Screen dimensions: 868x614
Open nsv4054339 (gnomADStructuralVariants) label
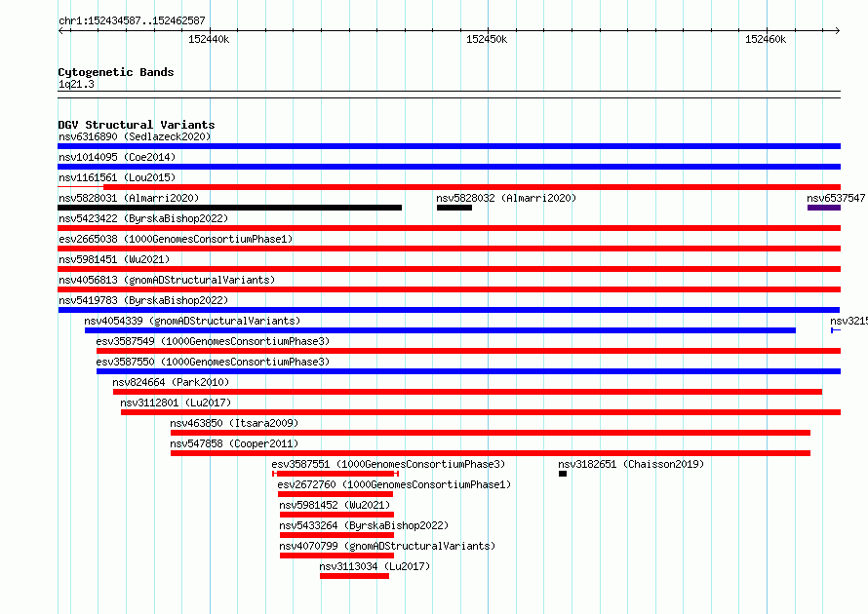192,321
